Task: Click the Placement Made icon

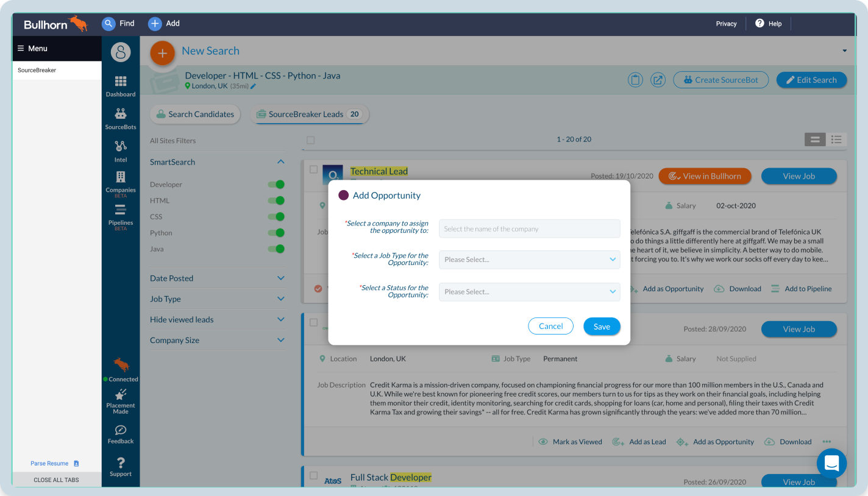Action: tap(121, 394)
